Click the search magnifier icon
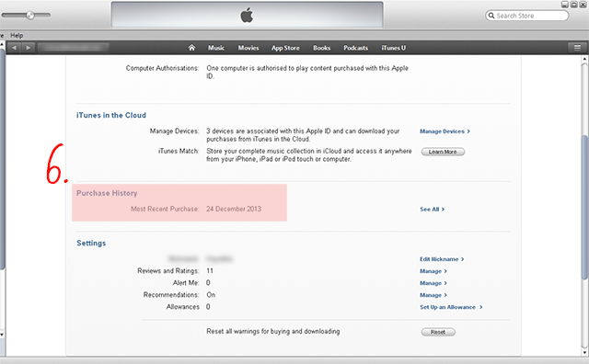Viewport: 589px width, 364px height. [491, 16]
